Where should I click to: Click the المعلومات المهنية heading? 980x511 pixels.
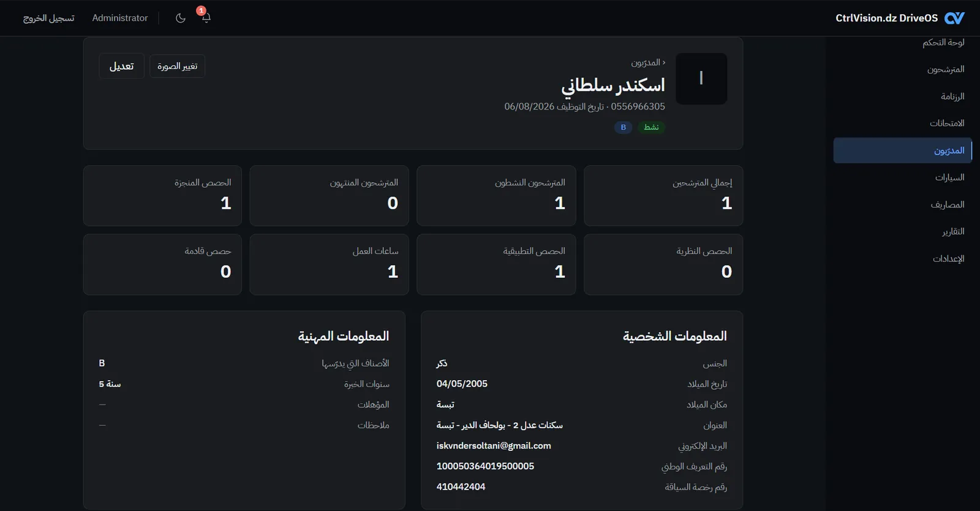click(344, 336)
